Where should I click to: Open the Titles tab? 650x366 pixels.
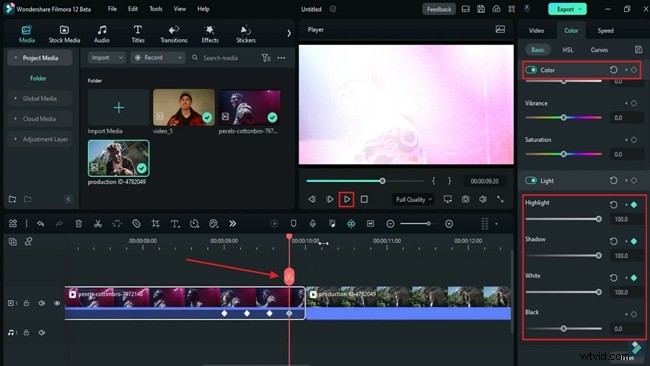[x=138, y=34]
